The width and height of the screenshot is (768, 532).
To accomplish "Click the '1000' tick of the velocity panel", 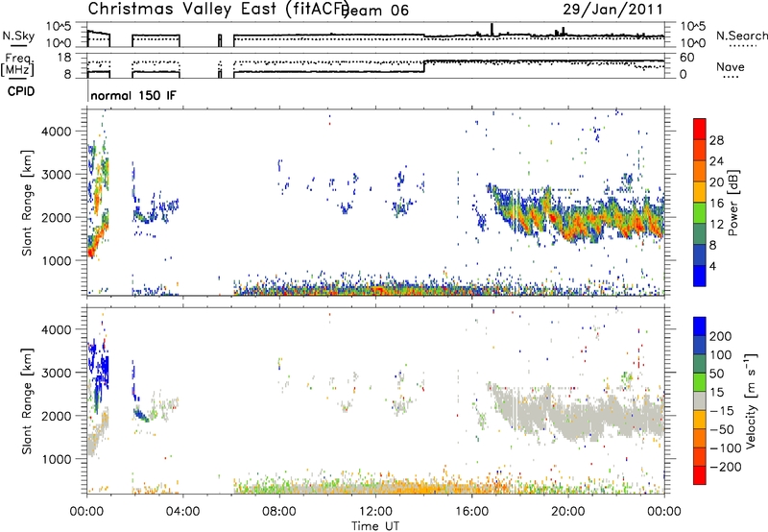I will pyautogui.click(x=57, y=460).
